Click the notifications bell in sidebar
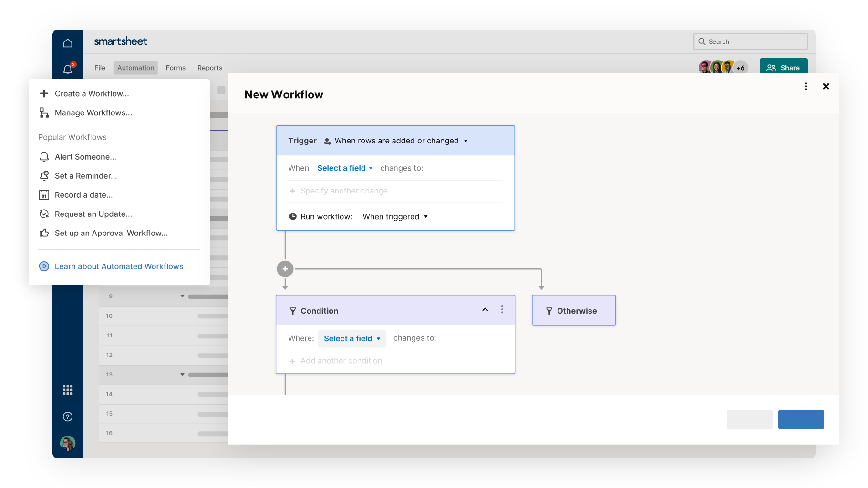The image size is (868, 488). [x=67, y=69]
